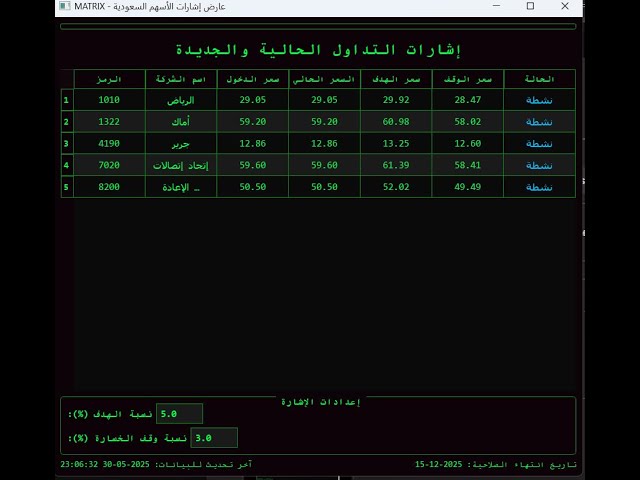Viewport: 640px width, 480px height.
Task: Click the سعر الدخول column header
Action: [253, 79]
